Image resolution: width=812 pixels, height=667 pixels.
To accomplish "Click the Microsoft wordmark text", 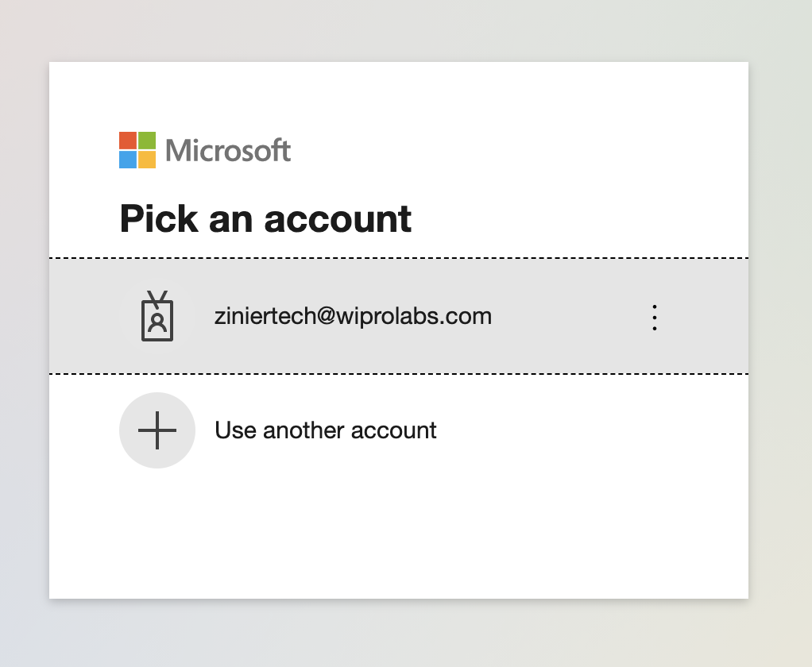I will point(228,151).
